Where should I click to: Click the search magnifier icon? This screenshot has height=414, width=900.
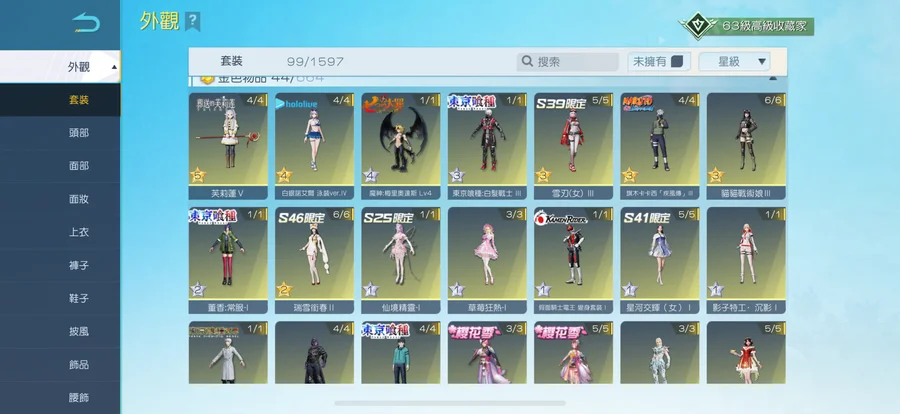click(x=527, y=62)
